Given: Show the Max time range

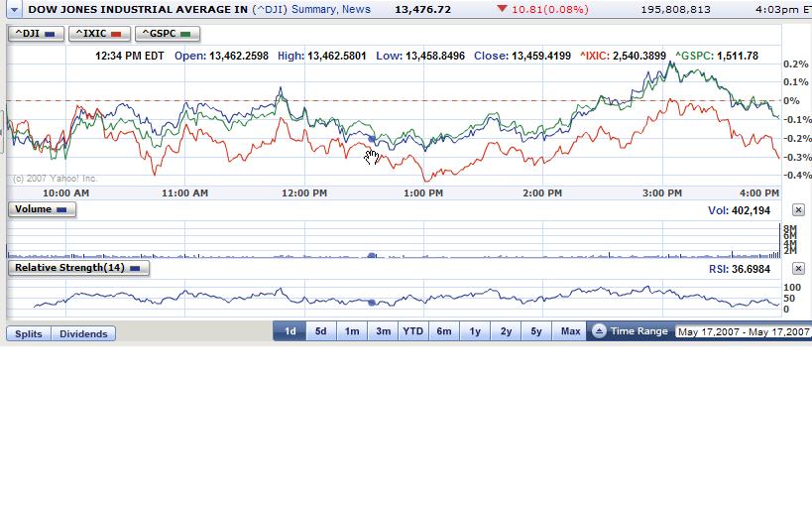Looking at the screenshot, I should (570, 331).
